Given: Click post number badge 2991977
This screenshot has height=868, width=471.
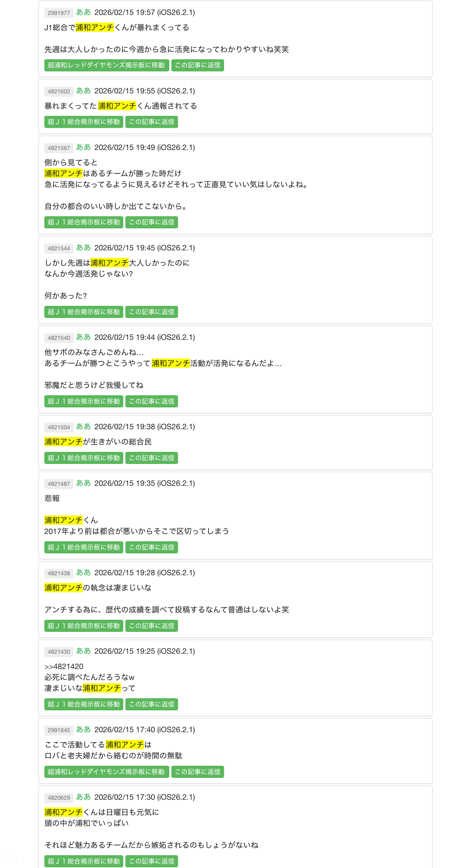Looking at the screenshot, I should pos(59,13).
